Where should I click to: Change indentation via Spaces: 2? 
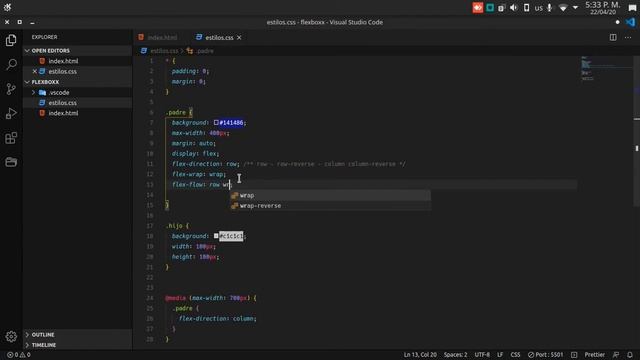455,355
